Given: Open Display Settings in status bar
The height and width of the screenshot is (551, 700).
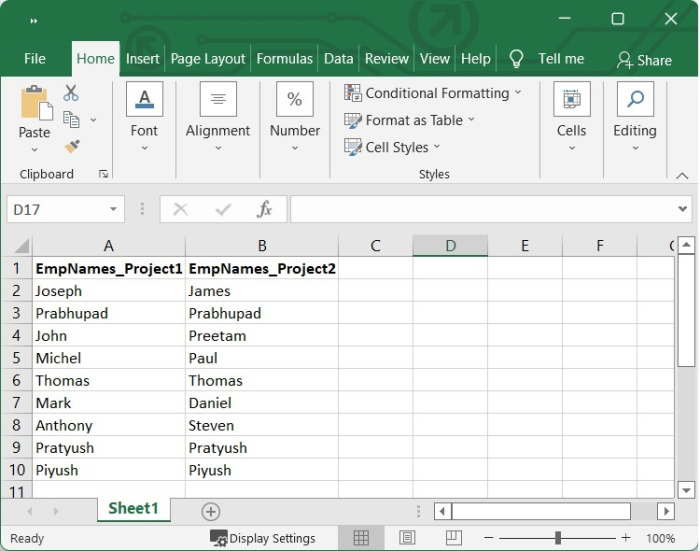Looking at the screenshot, I should click(x=262, y=538).
